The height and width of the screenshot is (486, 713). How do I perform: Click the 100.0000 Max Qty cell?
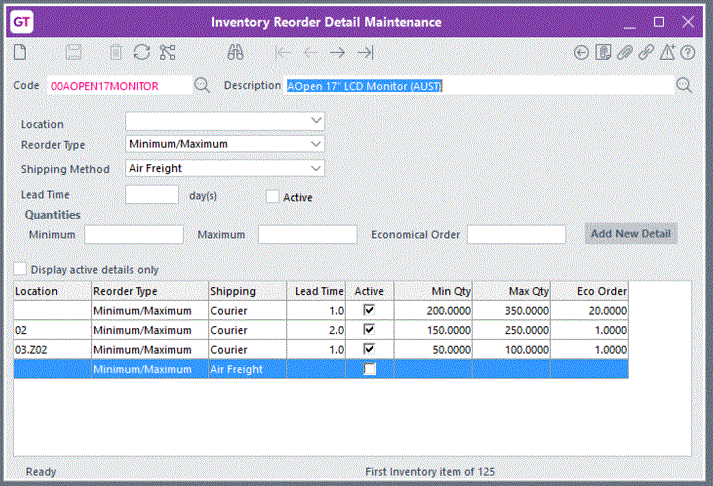pos(511,350)
